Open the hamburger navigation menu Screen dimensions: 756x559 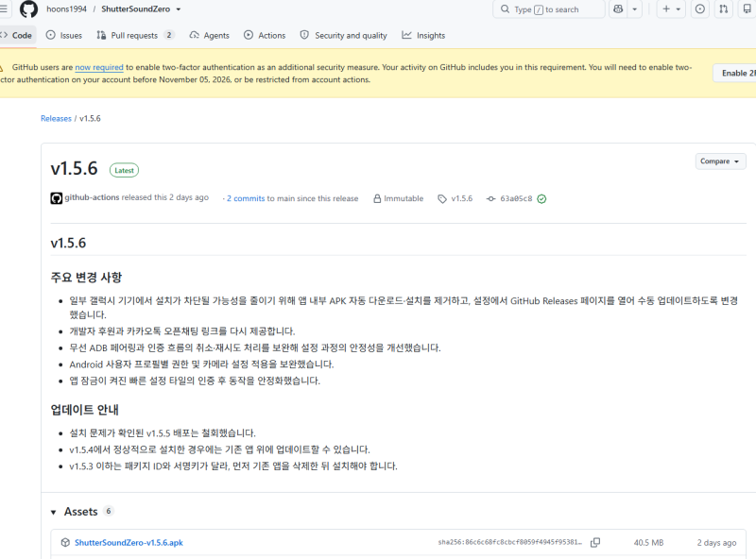(x=4, y=8)
